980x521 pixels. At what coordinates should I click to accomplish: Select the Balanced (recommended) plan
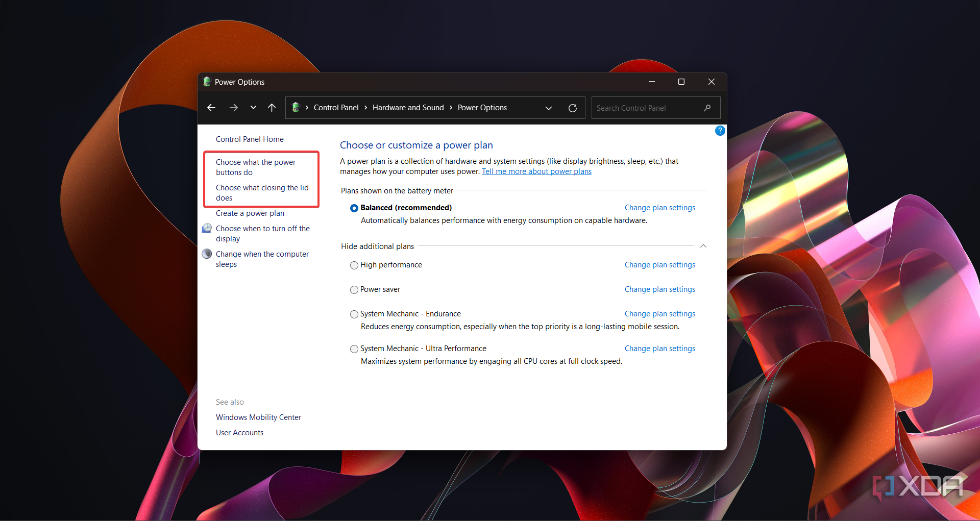click(x=354, y=208)
